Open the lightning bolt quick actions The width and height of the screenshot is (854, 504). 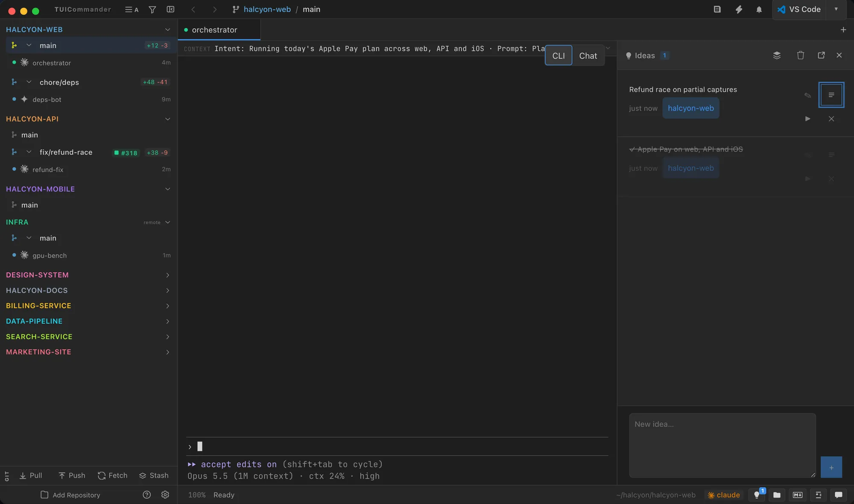(x=739, y=9)
